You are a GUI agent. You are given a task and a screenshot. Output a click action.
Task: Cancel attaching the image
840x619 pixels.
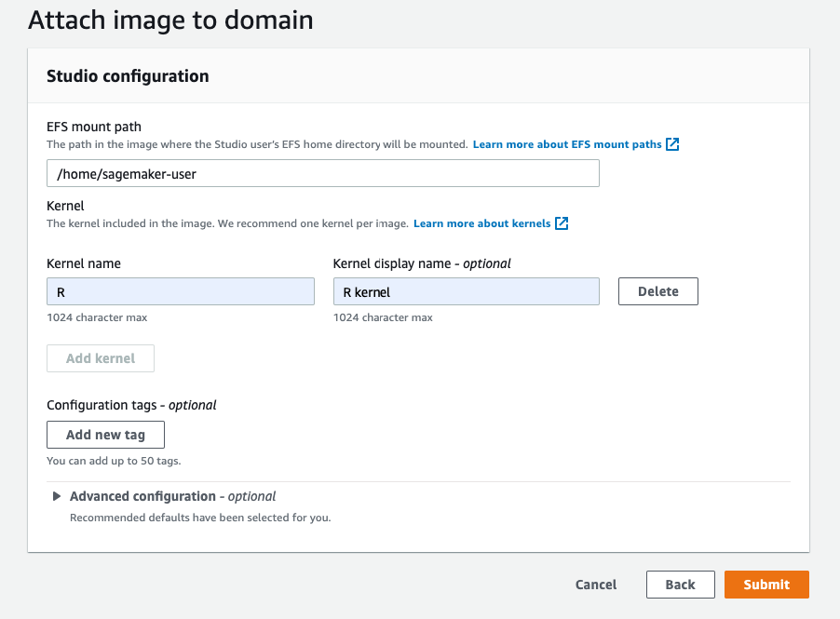596,585
